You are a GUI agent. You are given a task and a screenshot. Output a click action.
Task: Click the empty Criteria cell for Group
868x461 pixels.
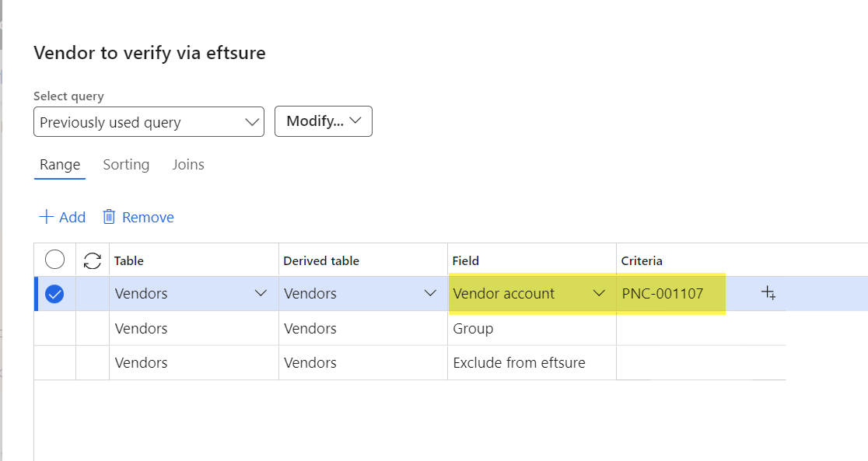[x=701, y=328]
